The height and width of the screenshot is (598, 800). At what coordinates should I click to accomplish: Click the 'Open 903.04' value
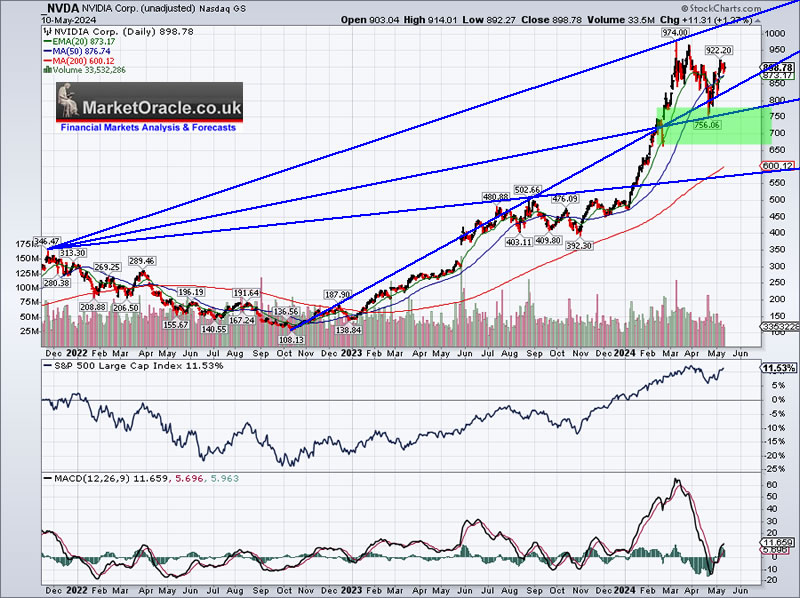(369, 20)
